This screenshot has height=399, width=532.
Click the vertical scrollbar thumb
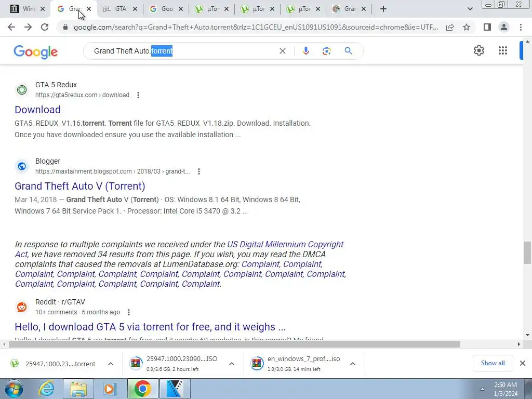click(527, 252)
